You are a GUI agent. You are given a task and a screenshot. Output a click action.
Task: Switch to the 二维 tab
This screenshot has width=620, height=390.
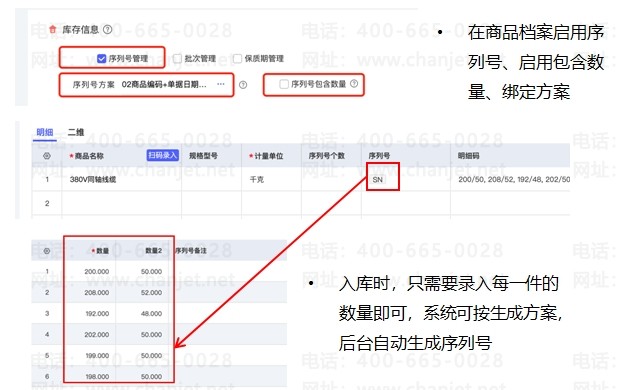tap(76, 132)
